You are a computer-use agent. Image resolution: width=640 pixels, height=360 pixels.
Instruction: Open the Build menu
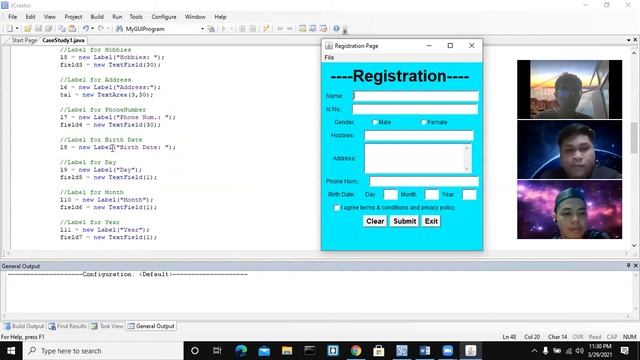(x=97, y=17)
